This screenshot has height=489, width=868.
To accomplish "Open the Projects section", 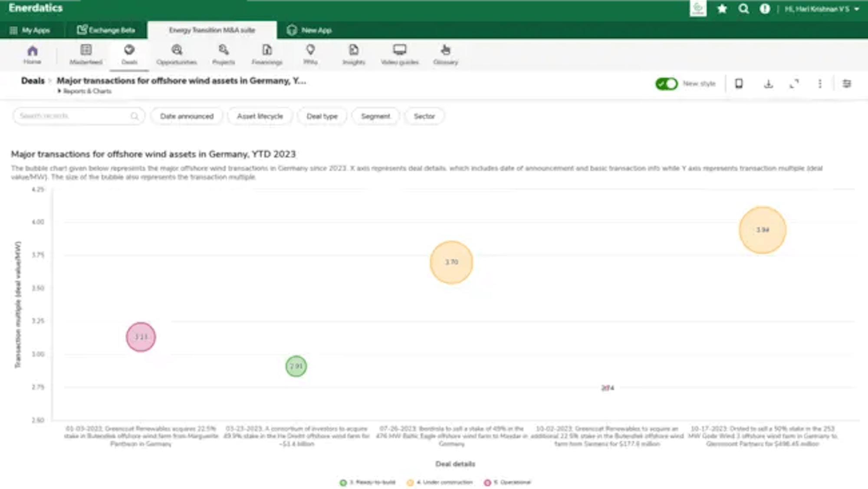I will point(224,55).
